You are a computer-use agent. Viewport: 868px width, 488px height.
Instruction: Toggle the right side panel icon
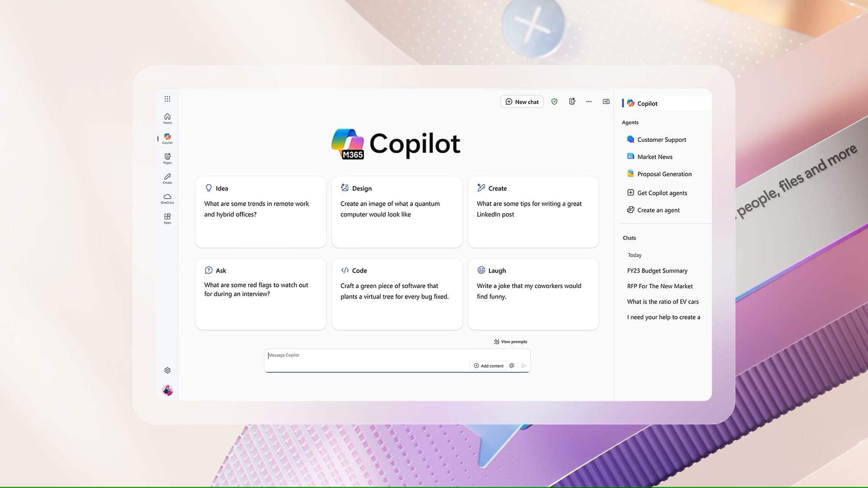tap(606, 102)
